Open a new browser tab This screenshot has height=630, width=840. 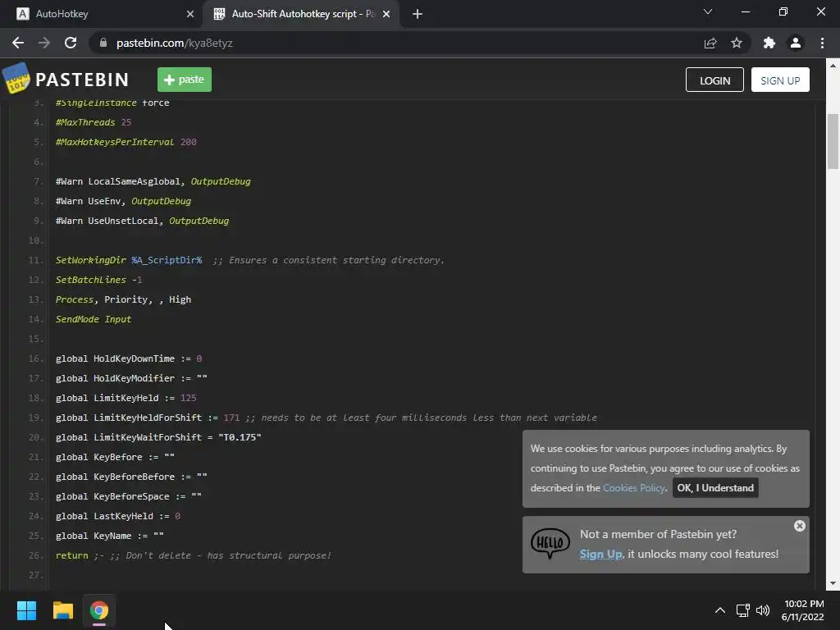(x=418, y=14)
